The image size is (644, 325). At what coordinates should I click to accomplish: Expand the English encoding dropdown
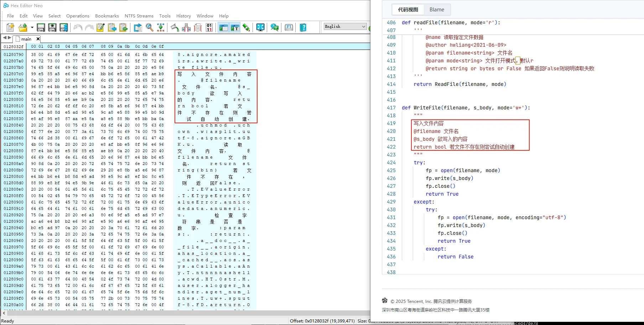click(x=363, y=26)
